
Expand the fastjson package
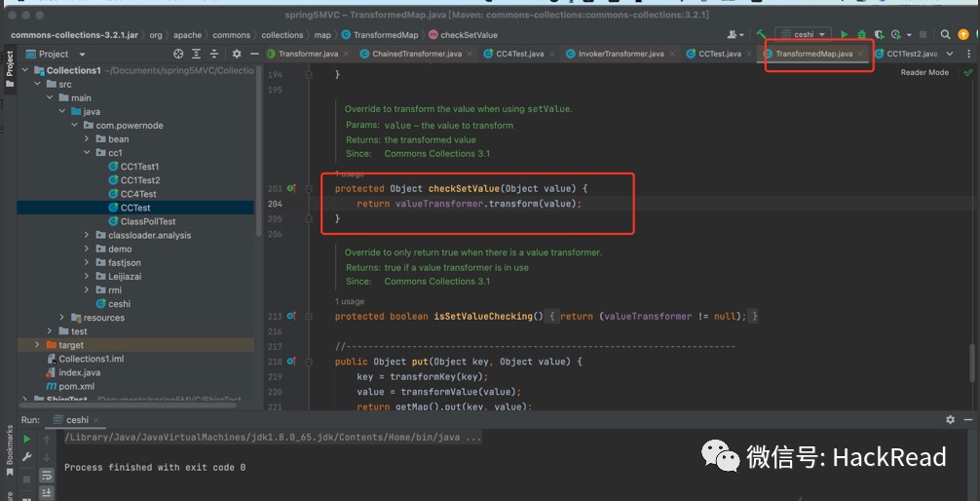click(x=87, y=263)
